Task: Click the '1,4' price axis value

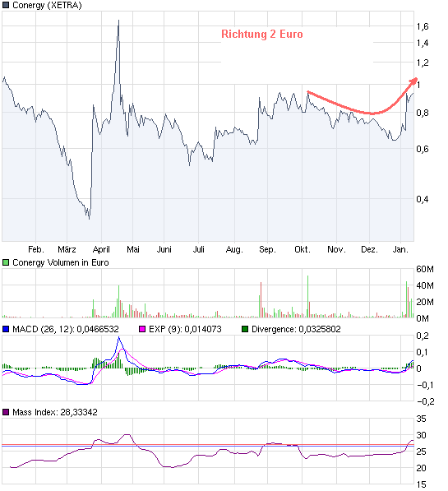Action: click(x=423, y=43)
